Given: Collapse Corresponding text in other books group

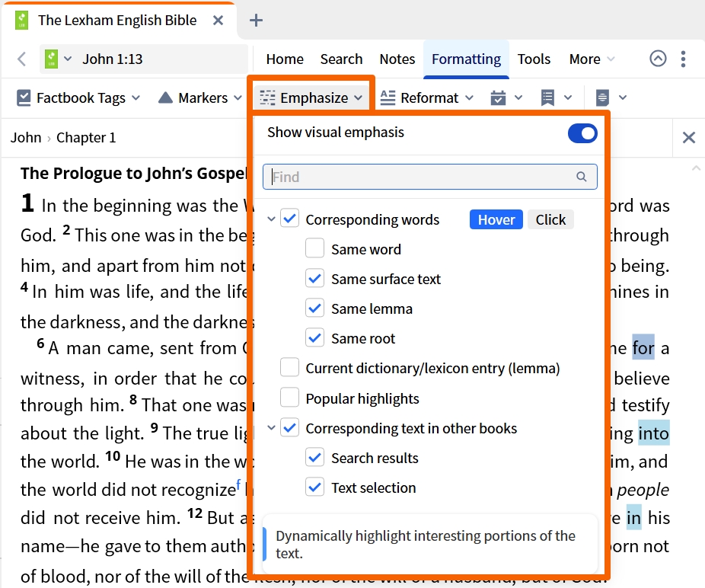Looking at the screenshot, I should coord(271,428).
